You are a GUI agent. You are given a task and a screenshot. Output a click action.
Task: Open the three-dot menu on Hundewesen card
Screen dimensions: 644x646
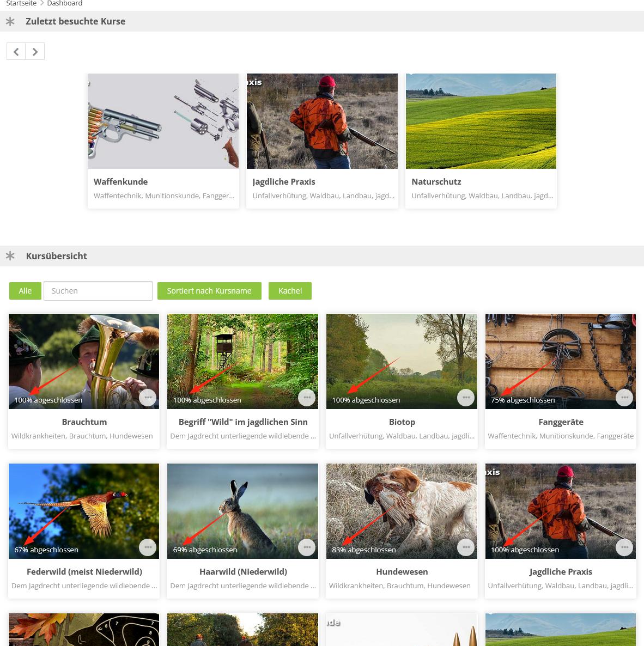pos(466,547)
